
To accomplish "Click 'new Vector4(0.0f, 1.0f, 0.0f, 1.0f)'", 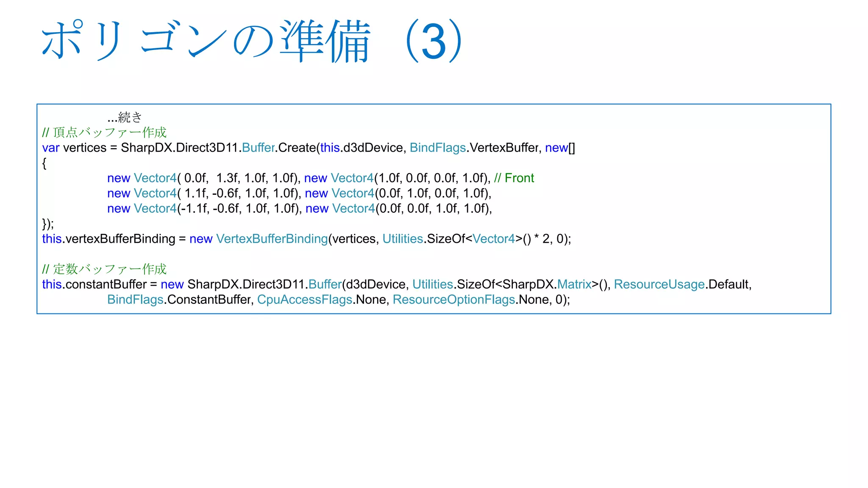I will pyautogui.click(x=397, y=193).
